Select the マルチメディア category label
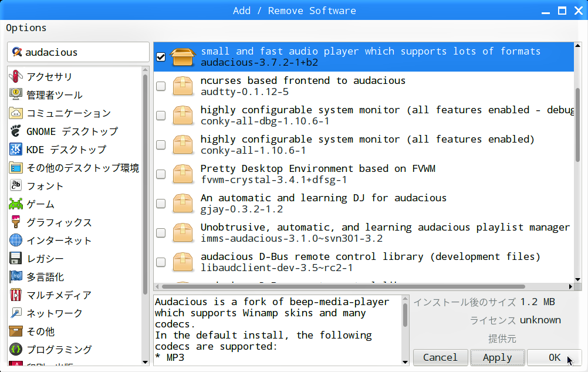Viewport: 588px width, 372px height. (59, 295)
